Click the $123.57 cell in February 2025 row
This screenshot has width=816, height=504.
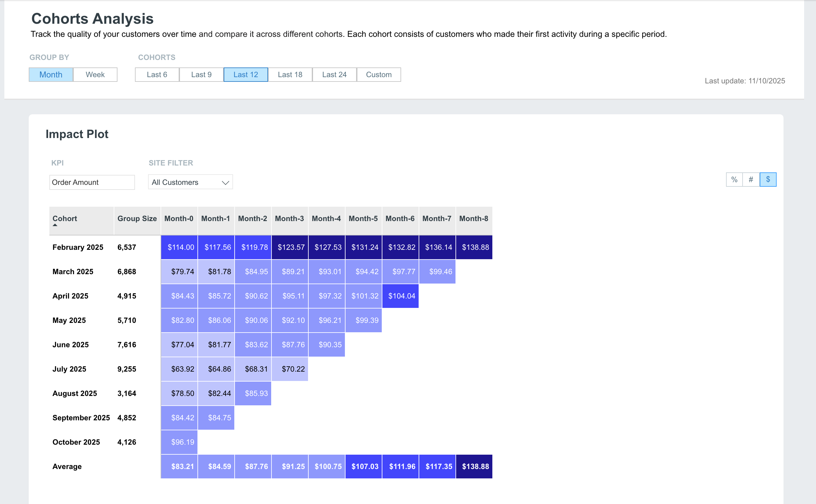pos(290,247)
